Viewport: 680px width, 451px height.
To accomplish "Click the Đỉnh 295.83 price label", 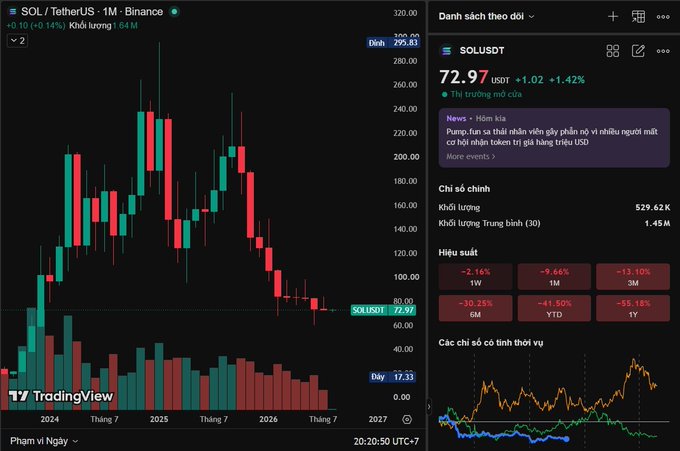I will pyautogui.click(x=393, y=43).
